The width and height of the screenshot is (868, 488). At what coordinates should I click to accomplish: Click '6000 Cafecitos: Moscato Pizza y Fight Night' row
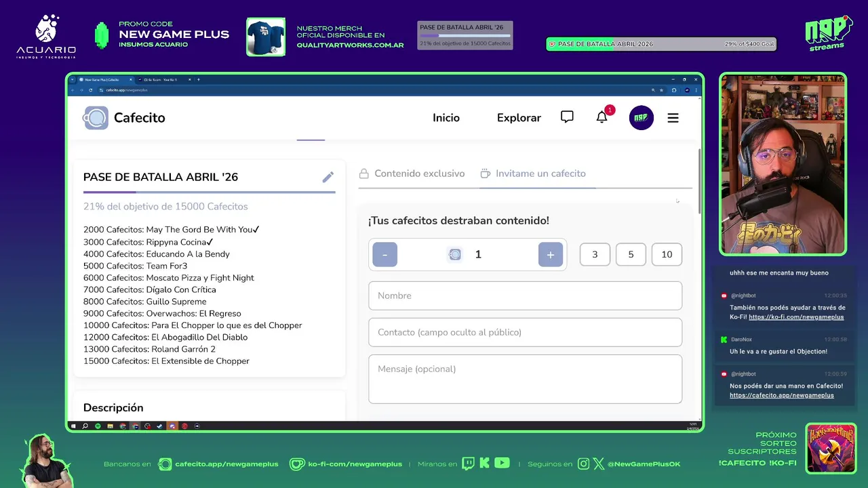pyautogui.click(x=169, y=278)
